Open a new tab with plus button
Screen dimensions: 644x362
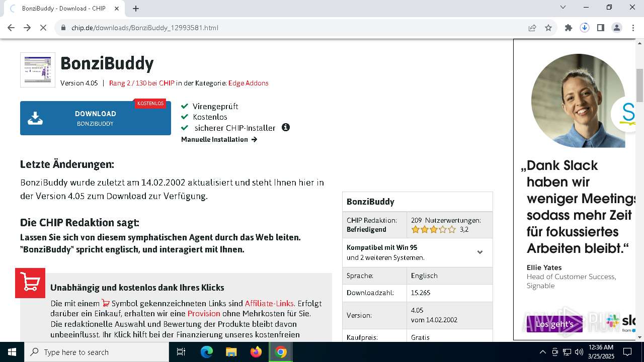pos(136,9)
